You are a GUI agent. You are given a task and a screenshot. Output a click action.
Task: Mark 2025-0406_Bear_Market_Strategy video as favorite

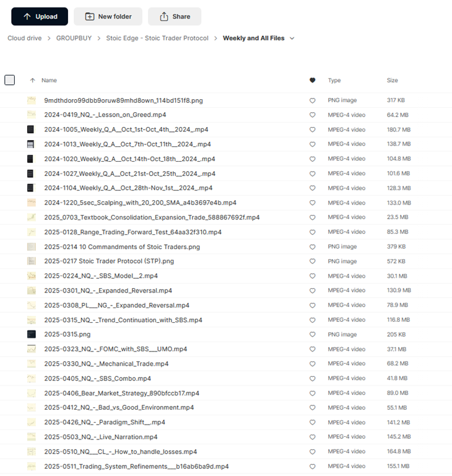click(x=312, y=393)
